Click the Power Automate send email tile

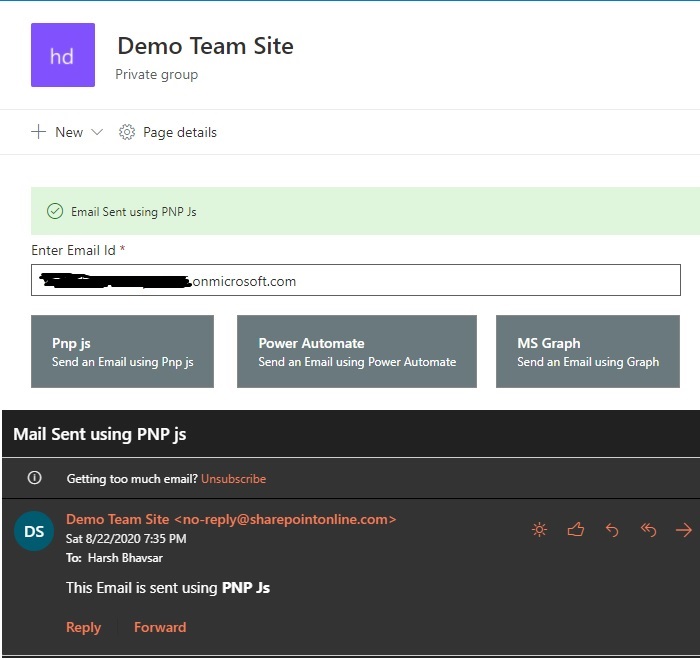point(357,351)
